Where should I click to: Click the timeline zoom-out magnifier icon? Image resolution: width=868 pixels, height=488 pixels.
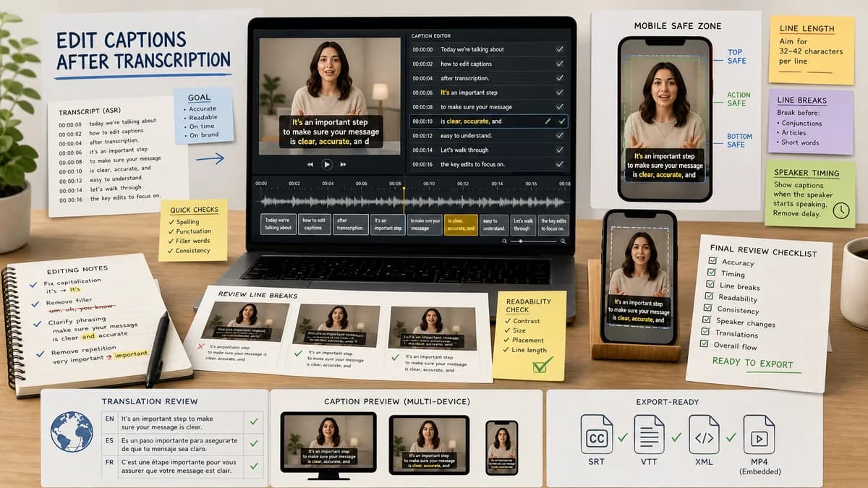tap(504, 240)
